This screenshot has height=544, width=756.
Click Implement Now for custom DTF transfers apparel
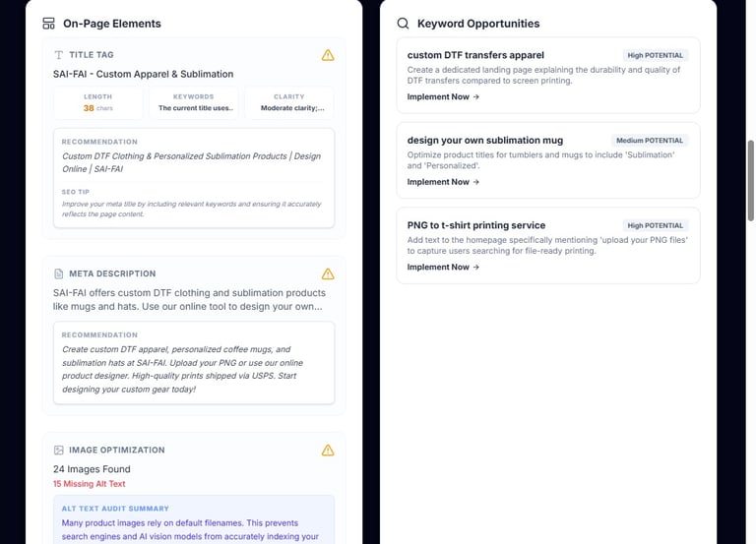(443, 97)
